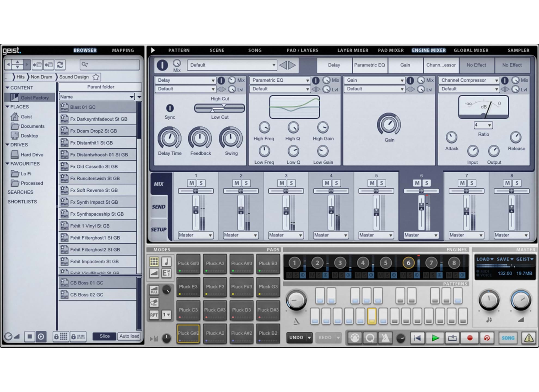Click the refresh browser icon
539x392 pixels.
pos(60,65)
